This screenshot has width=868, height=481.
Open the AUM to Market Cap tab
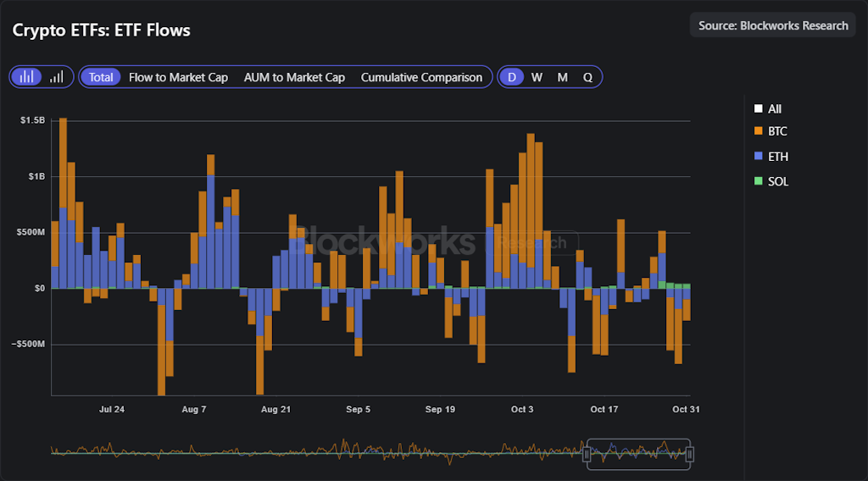[x=294, y=77]
